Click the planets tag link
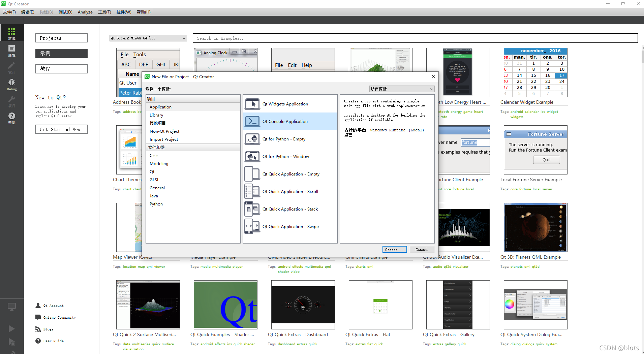The image size is (644, 354). pos(517,267)
